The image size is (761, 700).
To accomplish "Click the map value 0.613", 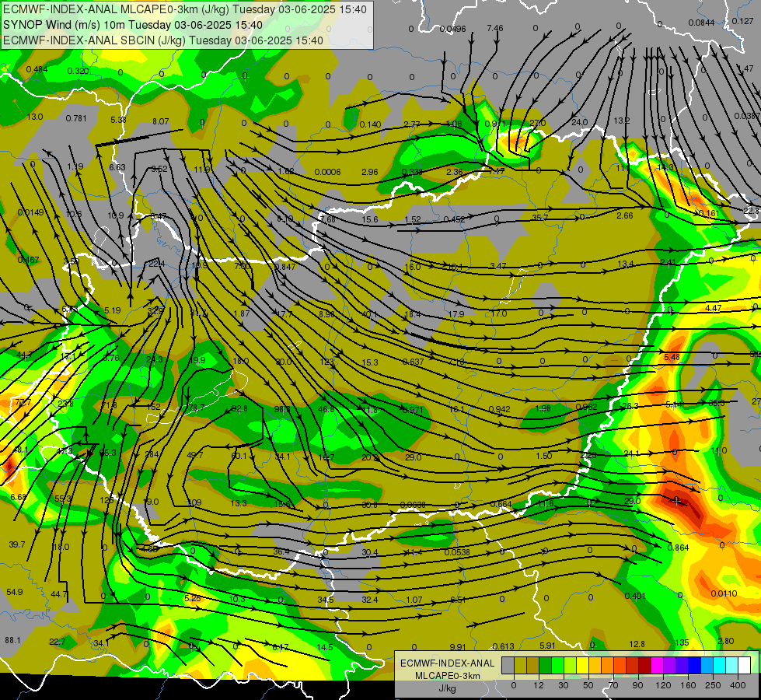I will [x=503, y=646].
